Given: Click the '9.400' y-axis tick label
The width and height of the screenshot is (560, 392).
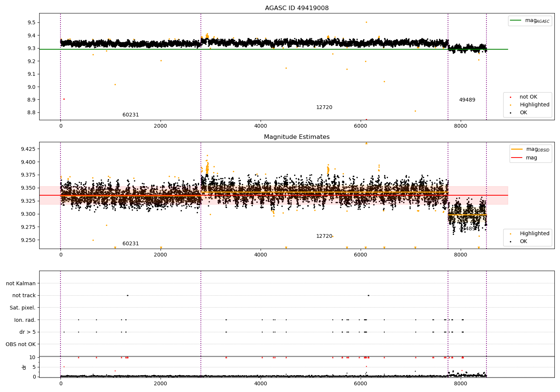Looking at the screenshot, I should pos(28,162).
